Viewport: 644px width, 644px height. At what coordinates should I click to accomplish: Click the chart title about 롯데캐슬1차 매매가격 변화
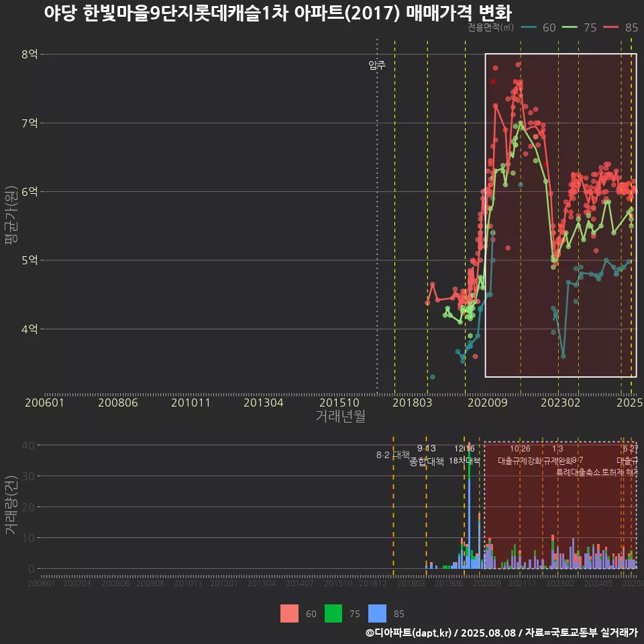tap(278, 13)
